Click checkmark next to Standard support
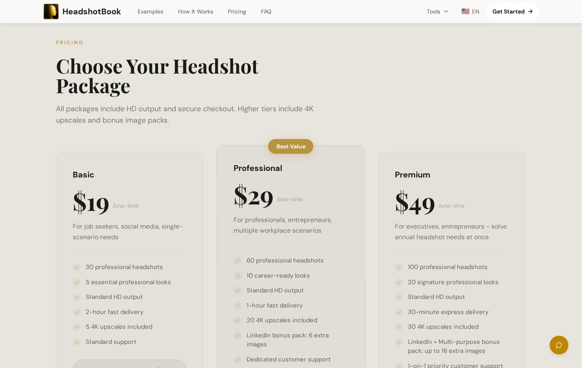Image resolution: width=588 pixels, height=368 pixels. (77, 342)
